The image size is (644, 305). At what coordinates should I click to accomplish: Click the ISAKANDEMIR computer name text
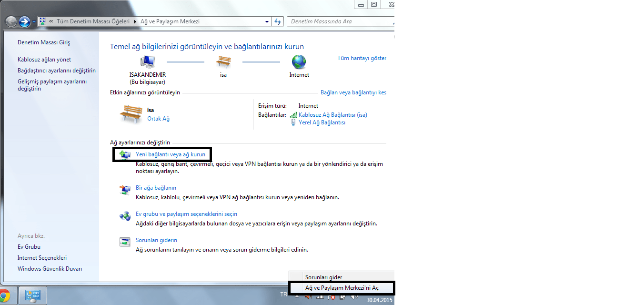point(148,75)
